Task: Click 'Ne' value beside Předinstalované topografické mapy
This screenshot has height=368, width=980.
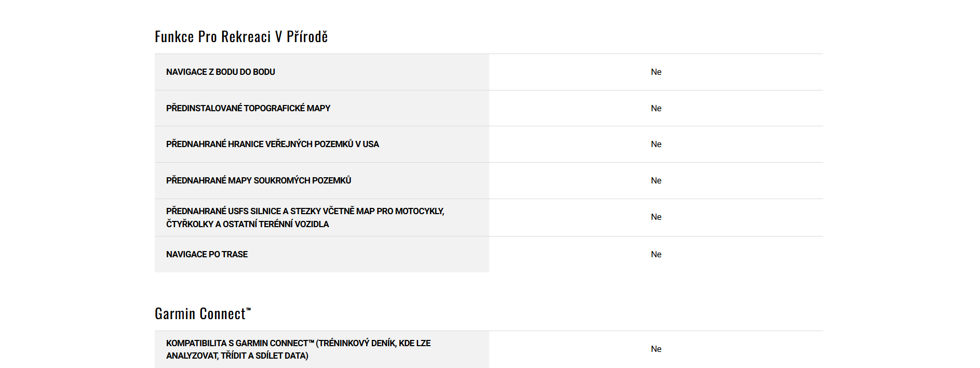Action: pyautogui.click(x=656, y=108)
